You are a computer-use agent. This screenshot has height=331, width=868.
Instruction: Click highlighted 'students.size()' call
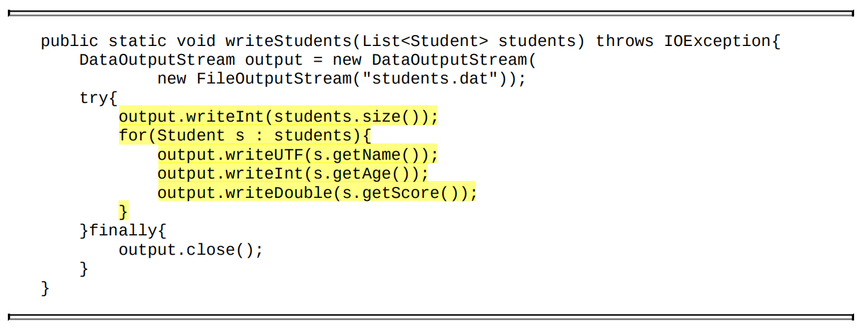click(347, 116)
